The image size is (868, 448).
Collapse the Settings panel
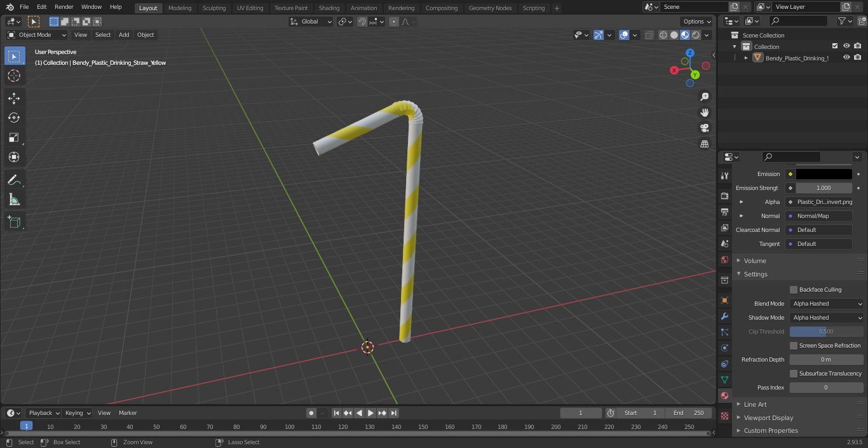pyautogui.click(x=756, y=275)
